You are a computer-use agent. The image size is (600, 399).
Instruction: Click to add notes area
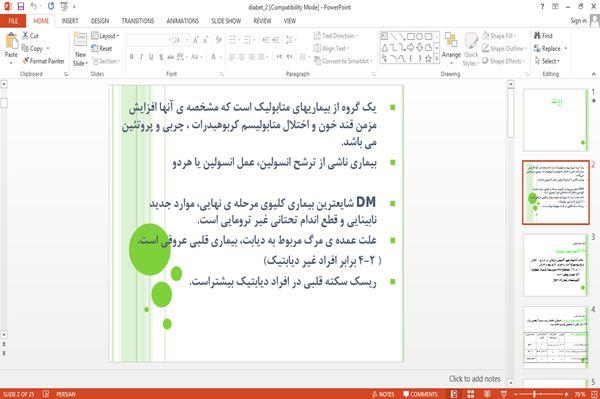pos(474,379)
